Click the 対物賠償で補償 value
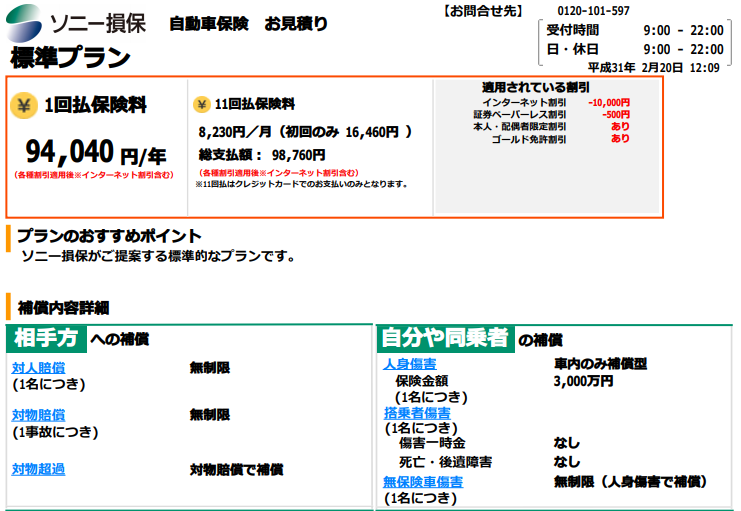Image resolution: width=741 pixels, height=511 pixels. (x=236, y=469)
